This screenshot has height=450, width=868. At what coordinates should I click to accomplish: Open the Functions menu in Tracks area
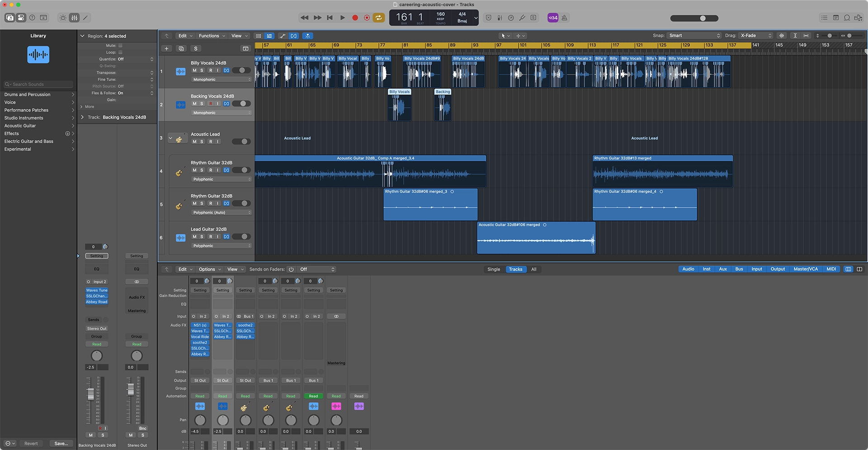pos(212,36)
